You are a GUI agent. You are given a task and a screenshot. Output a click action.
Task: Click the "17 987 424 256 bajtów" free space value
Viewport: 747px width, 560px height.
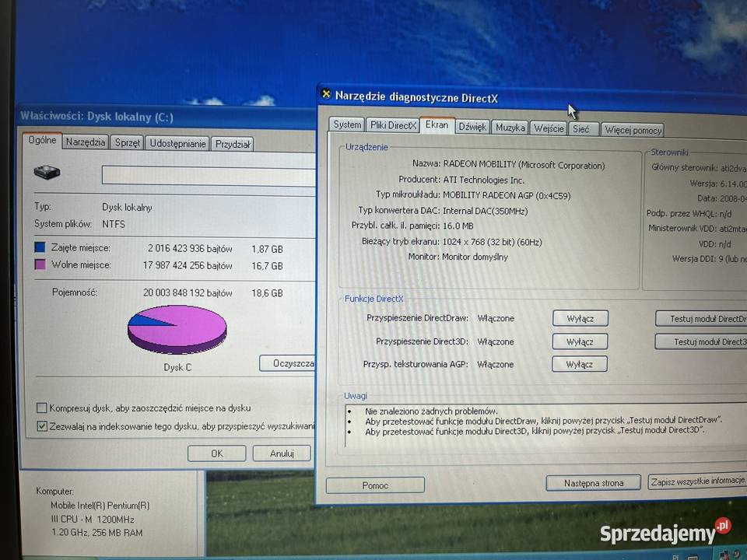coord(188,265)
